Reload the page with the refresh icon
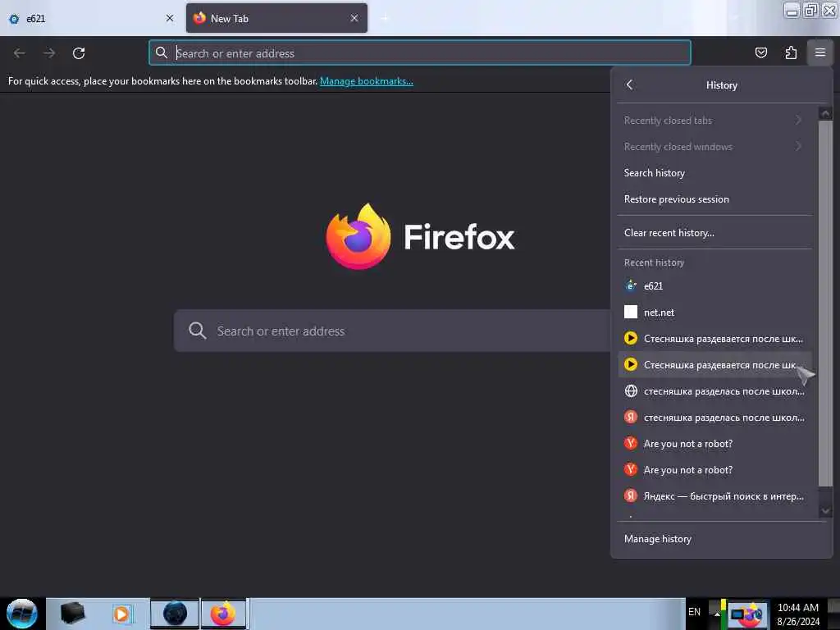This screenshot has width=840, height=630. tap(79, 53)
